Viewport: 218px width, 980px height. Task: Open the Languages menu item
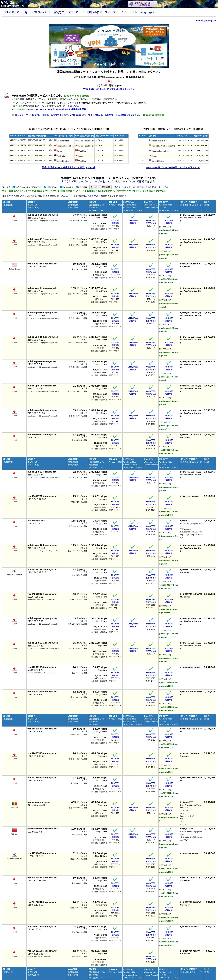click(x=147, y=12)
